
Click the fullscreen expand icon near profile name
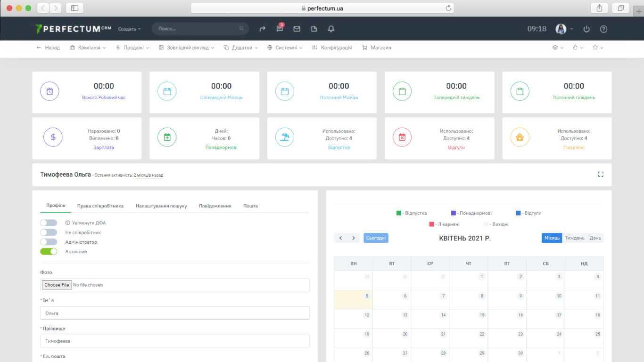(x=601, y=174)
